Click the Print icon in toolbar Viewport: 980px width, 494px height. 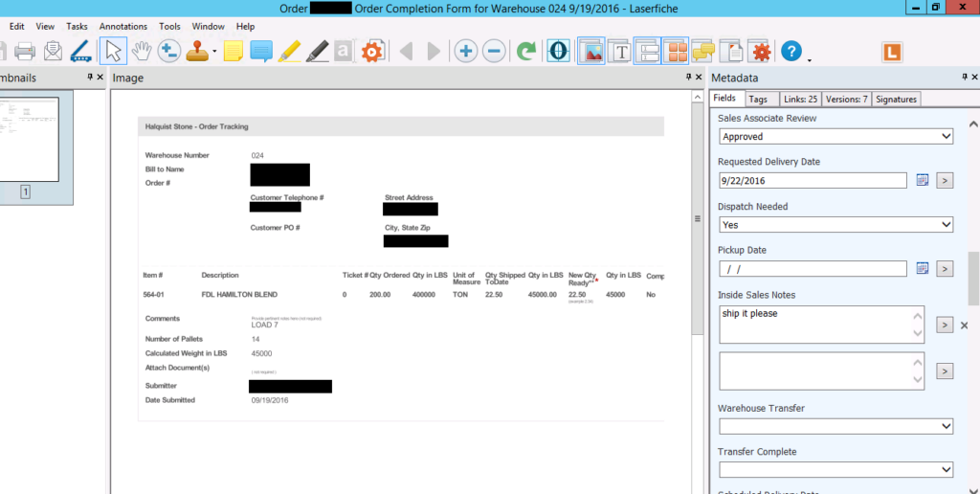coord(24,52)
